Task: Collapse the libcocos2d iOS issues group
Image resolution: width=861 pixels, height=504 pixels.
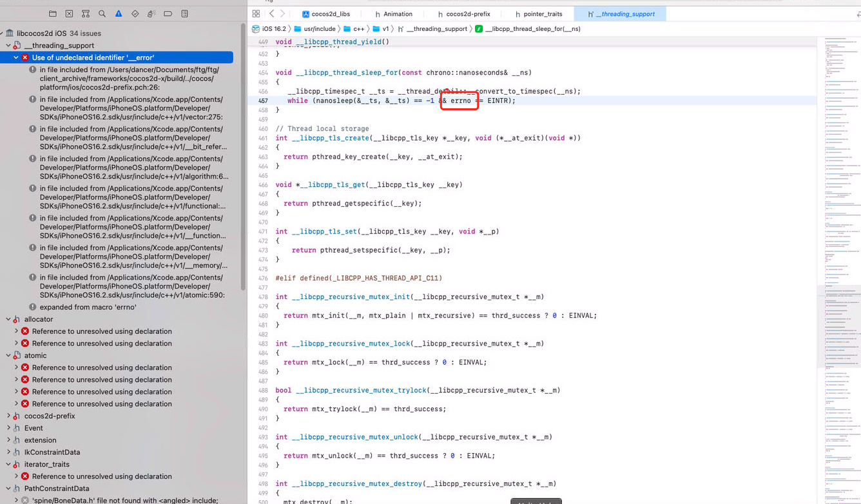Action: point(3,33)
